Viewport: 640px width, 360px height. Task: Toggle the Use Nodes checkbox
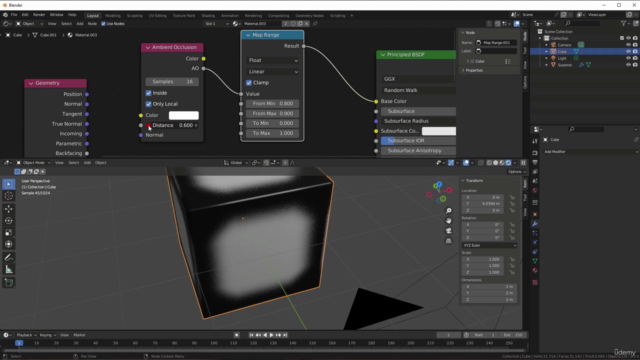(103, 24)
